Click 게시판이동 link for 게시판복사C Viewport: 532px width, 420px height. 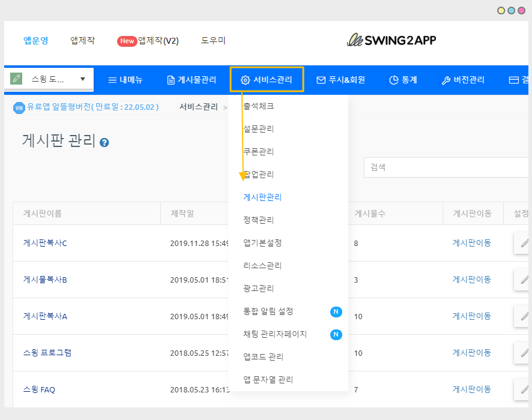click(471, 243)
